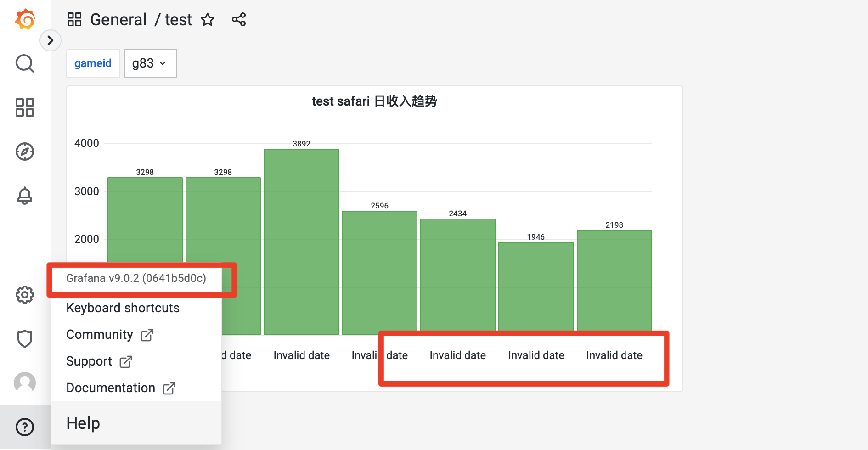Open Support from the Help menu
This screenshot has height=450, width=868.
[99, 361]
